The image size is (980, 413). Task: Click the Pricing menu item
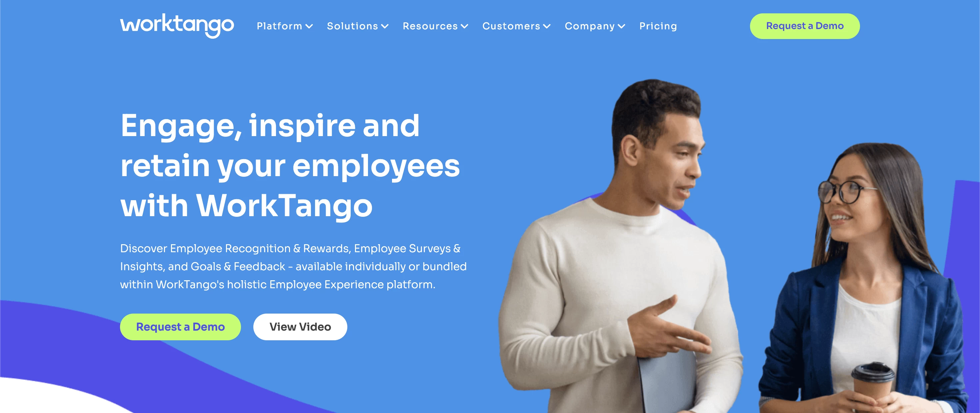[659, 26]
